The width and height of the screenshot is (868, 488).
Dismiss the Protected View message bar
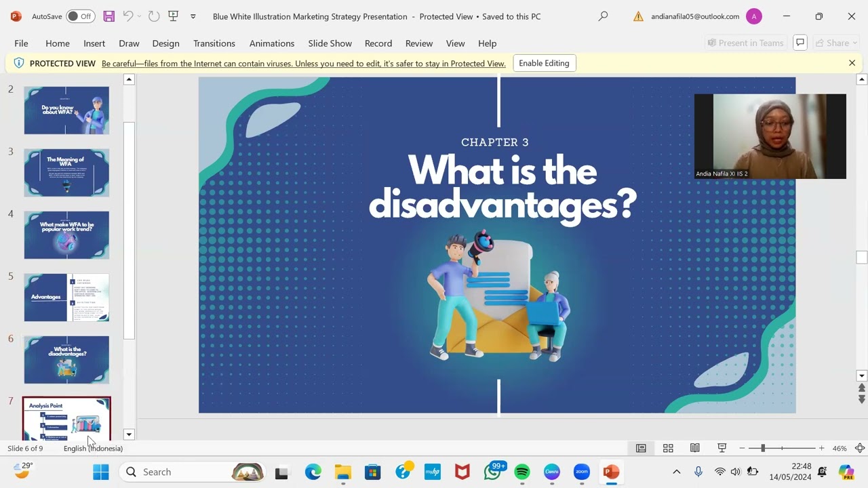pos(852,63)
